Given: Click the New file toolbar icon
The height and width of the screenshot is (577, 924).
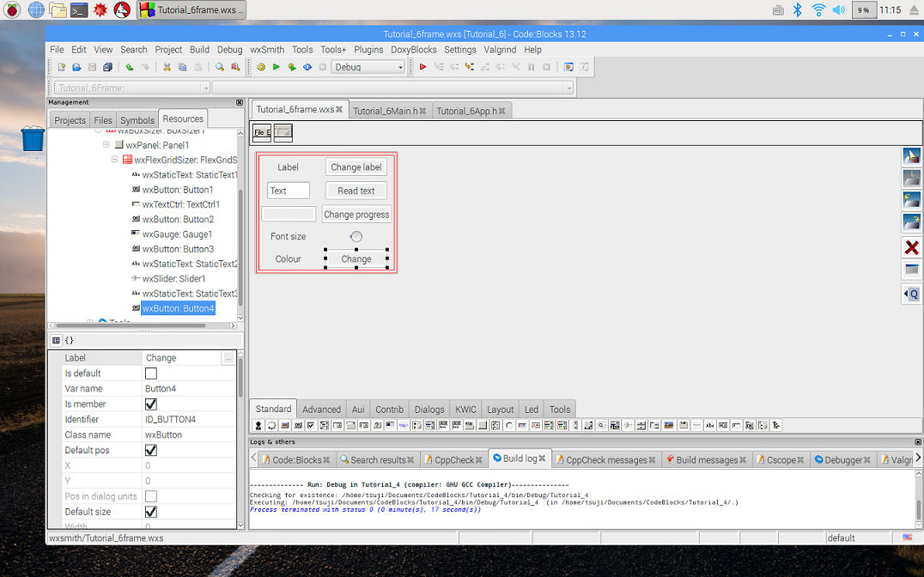Looking at the screenshot, I should 61,67.
